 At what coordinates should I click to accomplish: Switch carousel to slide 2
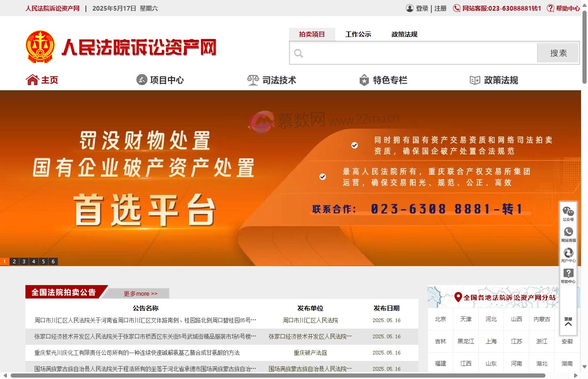coord(14,261)
